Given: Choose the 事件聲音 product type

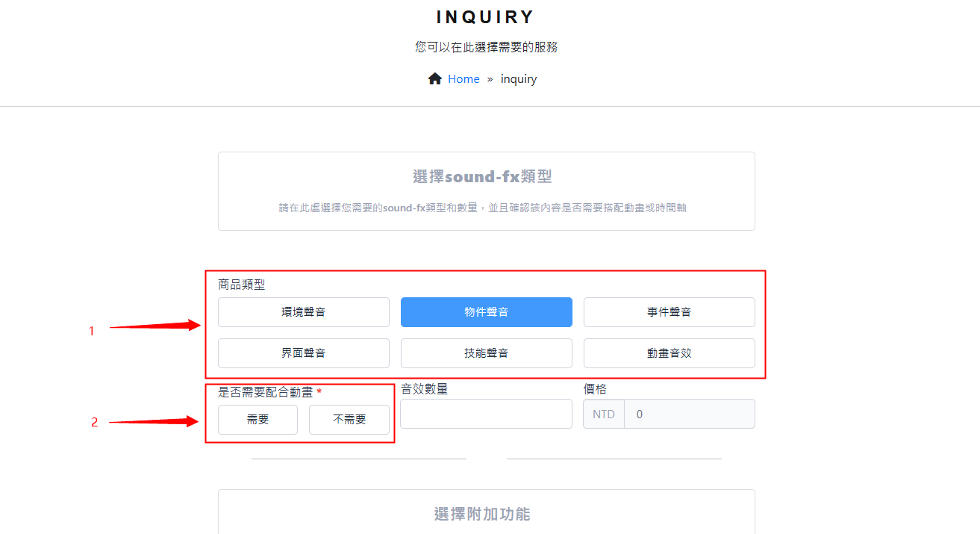Looking at the screenshot, I should [669, 312].
